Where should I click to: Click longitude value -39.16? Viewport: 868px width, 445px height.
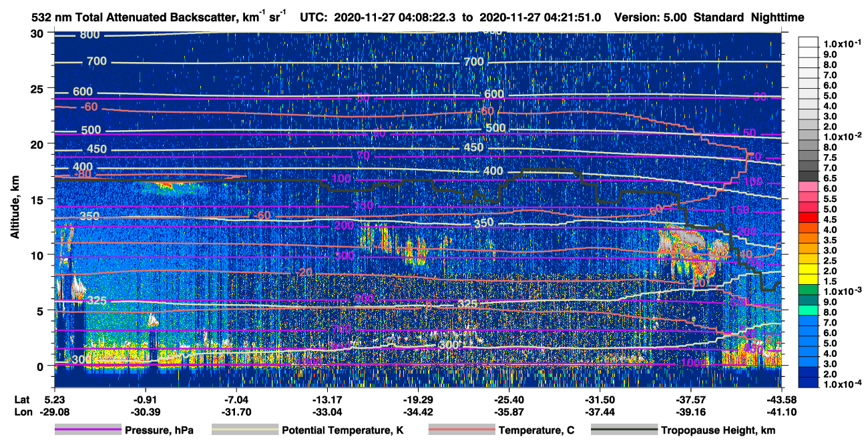[690, 412]
